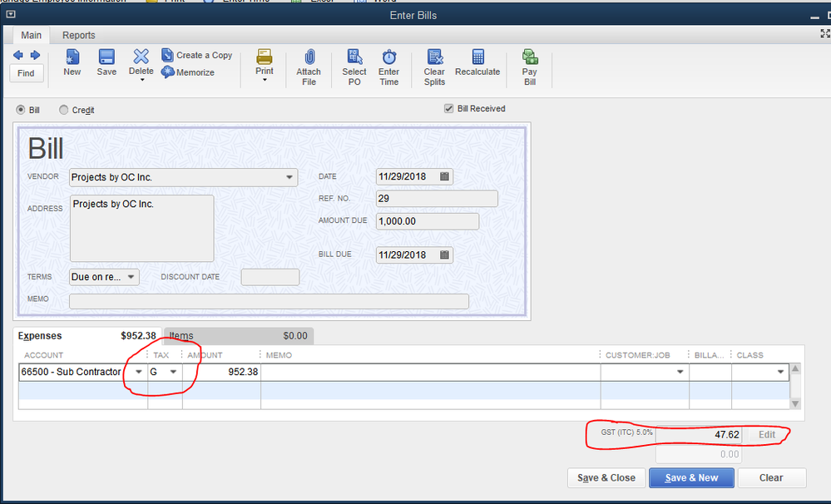Expand the Delete dropdown arrow
Screen dimensions: 831x504
point(141,80)
